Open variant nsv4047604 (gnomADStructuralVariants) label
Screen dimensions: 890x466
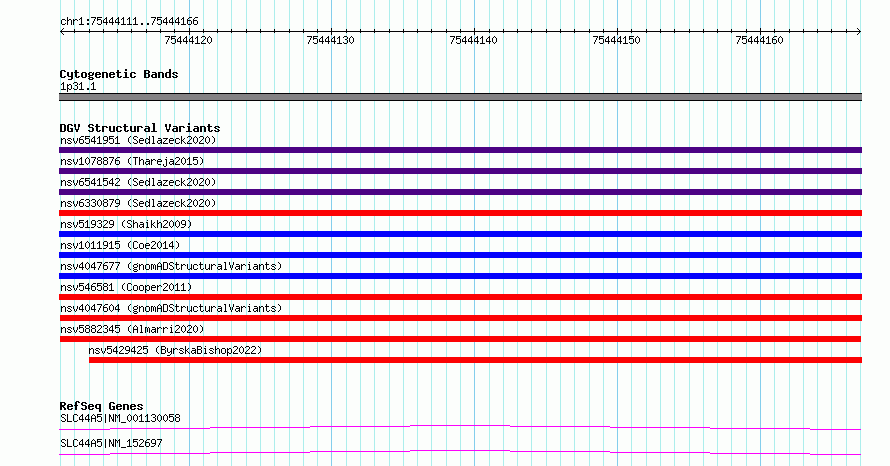171,308
